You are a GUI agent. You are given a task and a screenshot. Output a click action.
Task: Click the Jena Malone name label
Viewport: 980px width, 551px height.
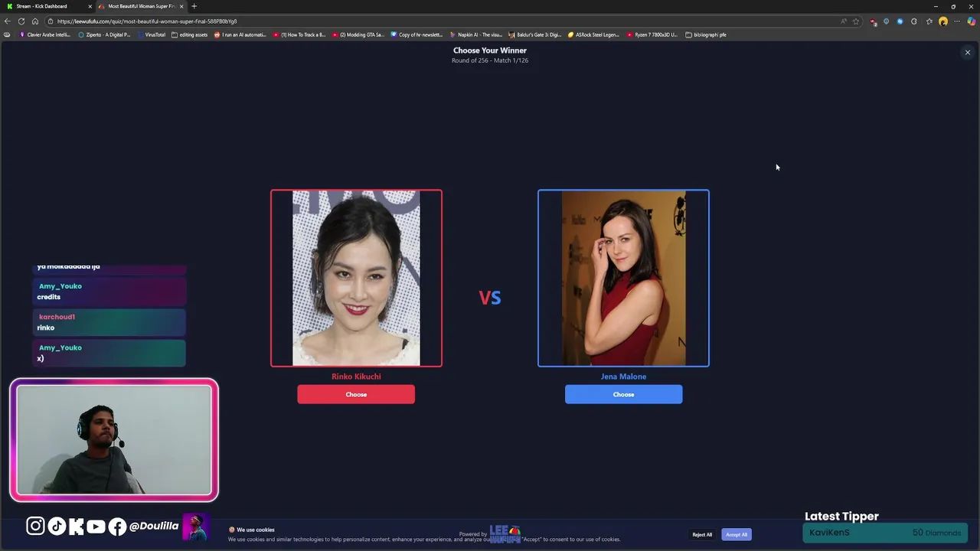pos(623,377)
